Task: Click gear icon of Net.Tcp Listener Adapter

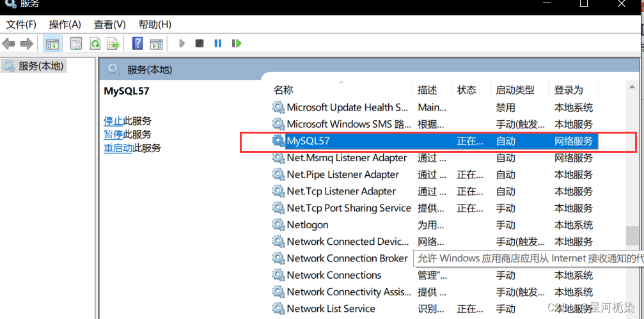Action: (278, 191)
